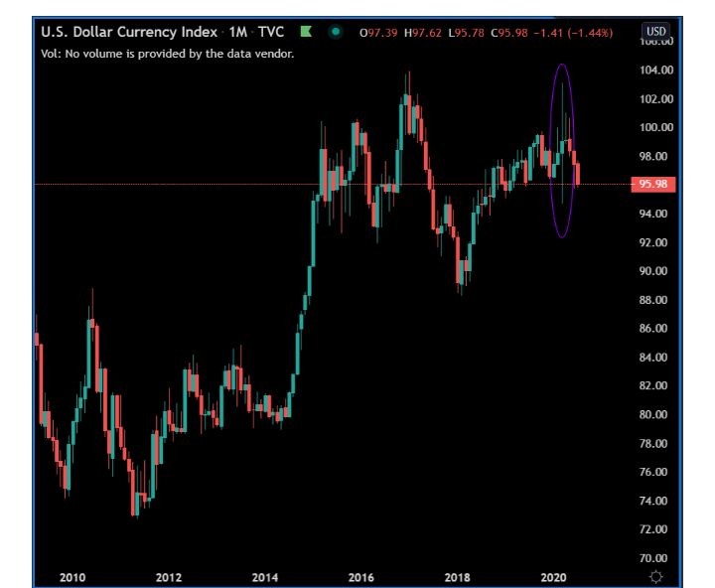Viewport: 715px width, 588px height.
Task: Click the 2020 label on time axis
Action: pyautogui.click(x=553, y=577)
